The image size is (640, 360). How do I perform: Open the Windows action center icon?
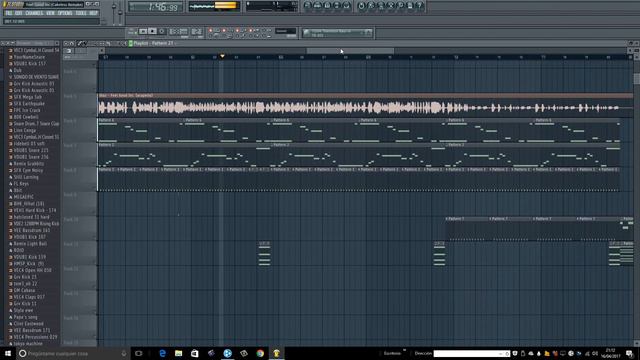[x=630, y=353]
